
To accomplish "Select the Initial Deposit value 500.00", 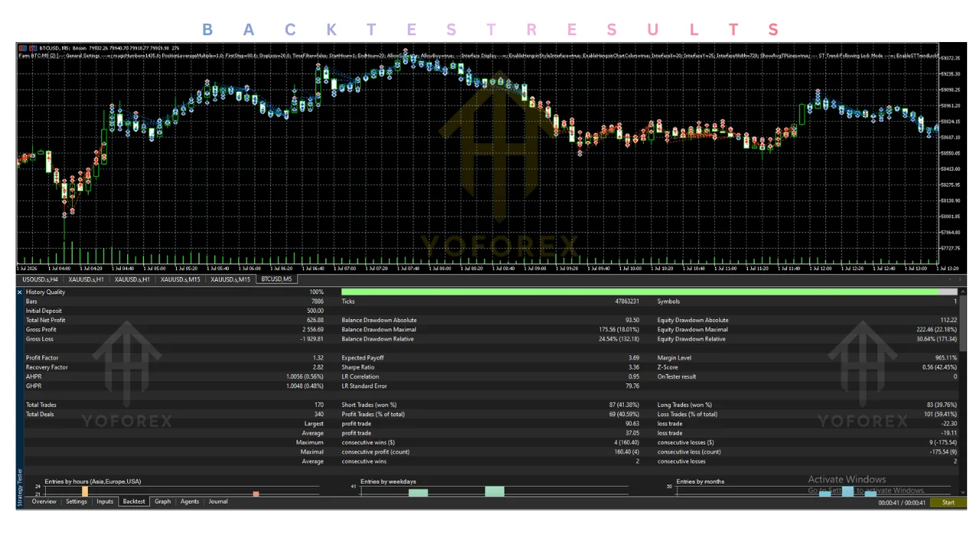I will (x=315, y=311).
